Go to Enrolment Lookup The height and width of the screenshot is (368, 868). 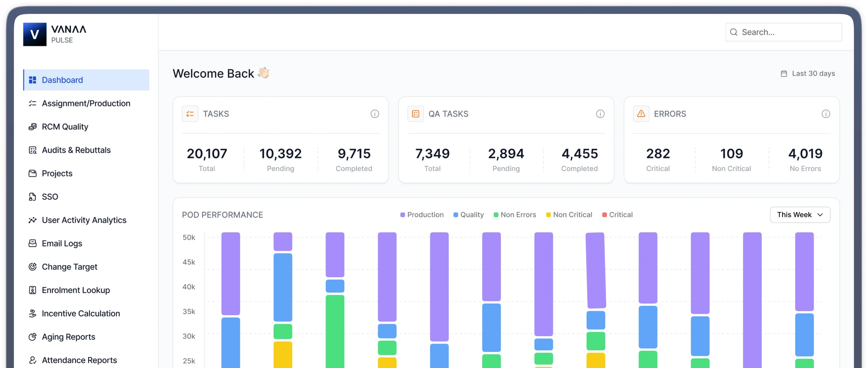pos(86,290)
